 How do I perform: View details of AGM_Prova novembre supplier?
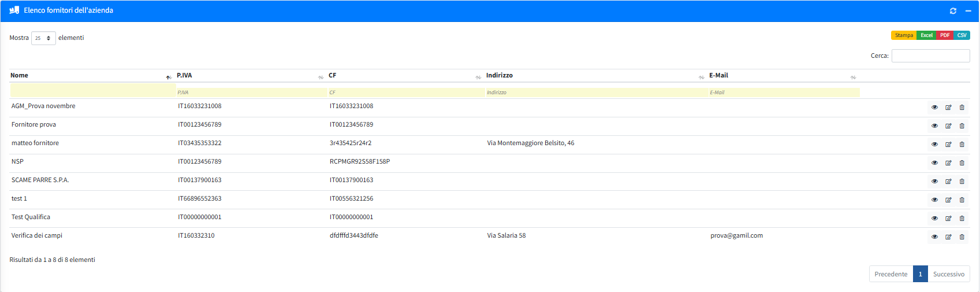[x=934, y=108]
